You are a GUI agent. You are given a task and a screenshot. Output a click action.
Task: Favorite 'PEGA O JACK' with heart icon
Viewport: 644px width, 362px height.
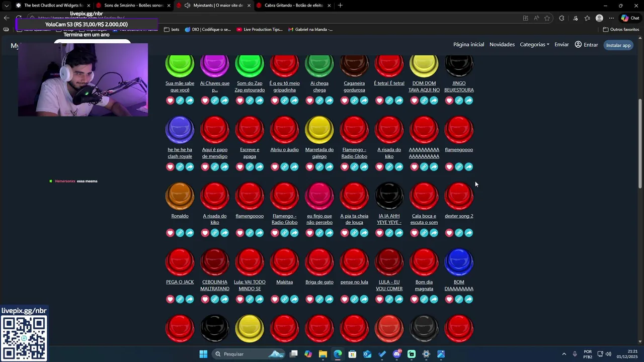170,299
